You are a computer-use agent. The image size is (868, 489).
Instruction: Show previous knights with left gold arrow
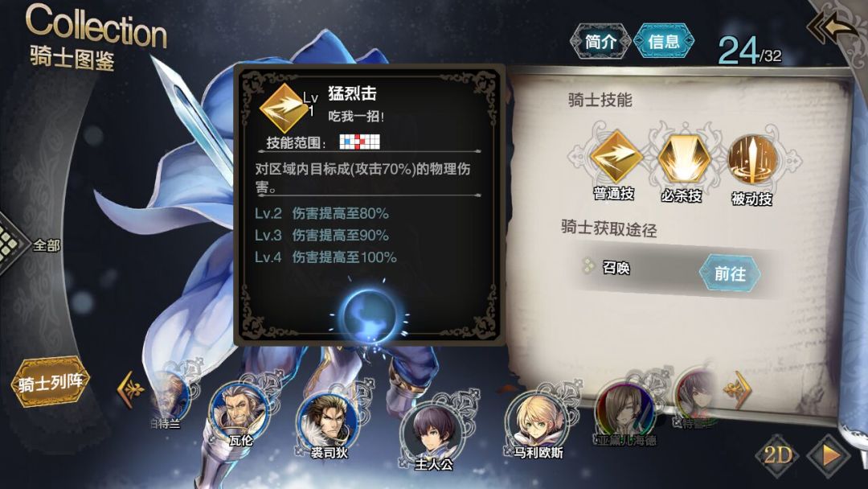pos(129,389)
